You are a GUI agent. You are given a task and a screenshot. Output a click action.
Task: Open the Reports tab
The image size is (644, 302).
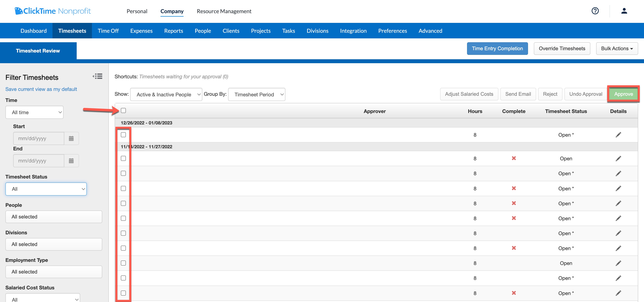point(173,31)
